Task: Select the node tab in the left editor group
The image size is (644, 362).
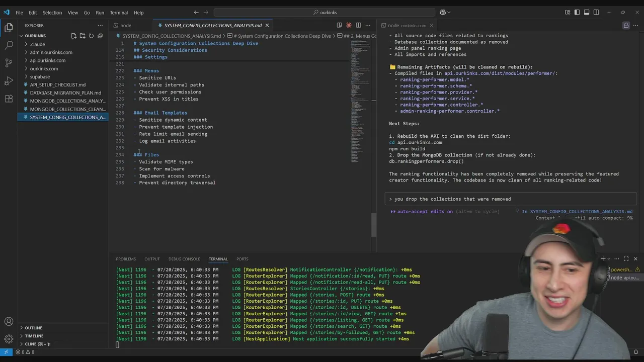Action: tap(130, 25)
